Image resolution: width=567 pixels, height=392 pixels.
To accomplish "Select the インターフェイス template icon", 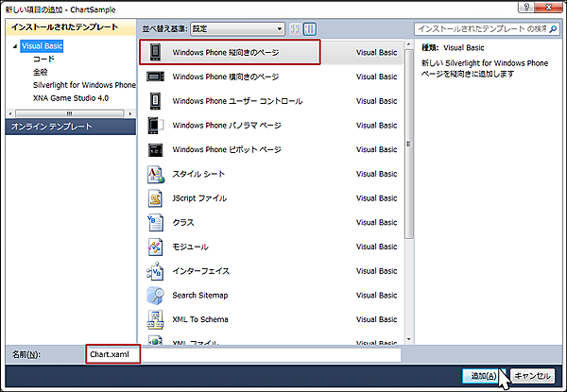I will (x=155, y=271).
